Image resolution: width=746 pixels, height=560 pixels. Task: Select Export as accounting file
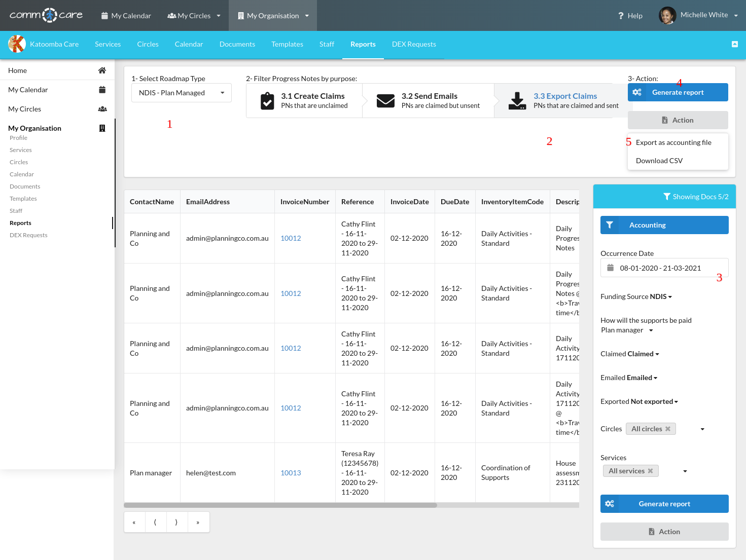[674, 142]
